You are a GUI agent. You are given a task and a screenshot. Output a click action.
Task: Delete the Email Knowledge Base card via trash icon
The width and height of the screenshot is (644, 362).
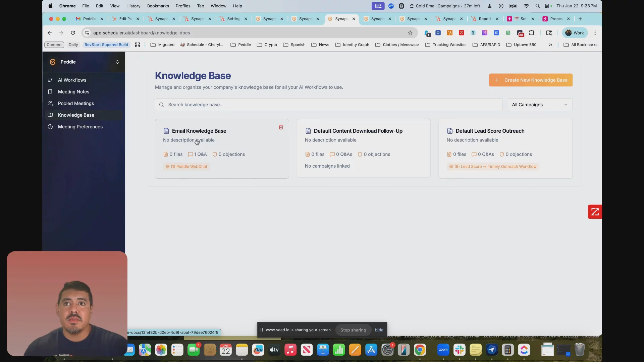point(281,127)
